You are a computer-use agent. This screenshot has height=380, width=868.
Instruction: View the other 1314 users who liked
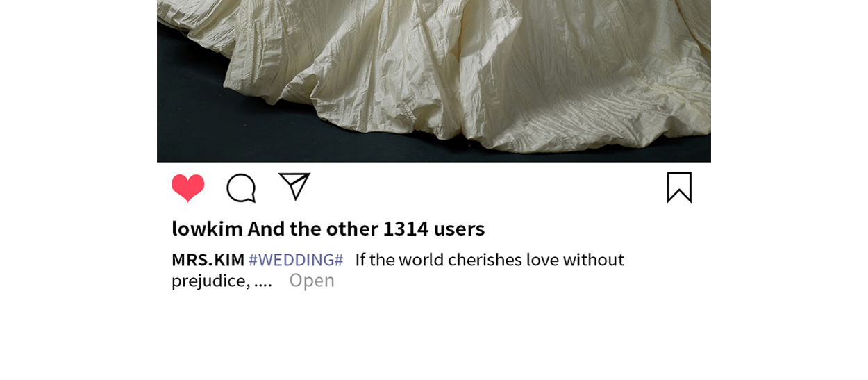pyautogui.click(x=366, y=229)
